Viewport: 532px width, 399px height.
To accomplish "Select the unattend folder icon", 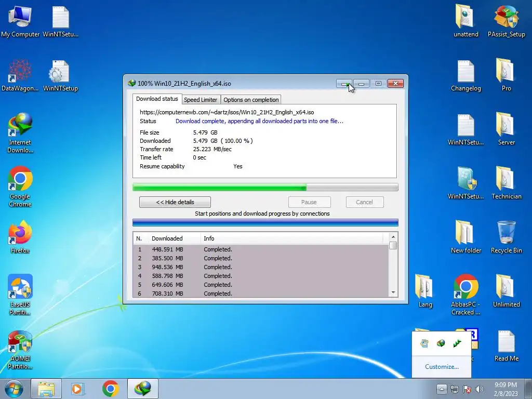I will (x=466, y=21).
